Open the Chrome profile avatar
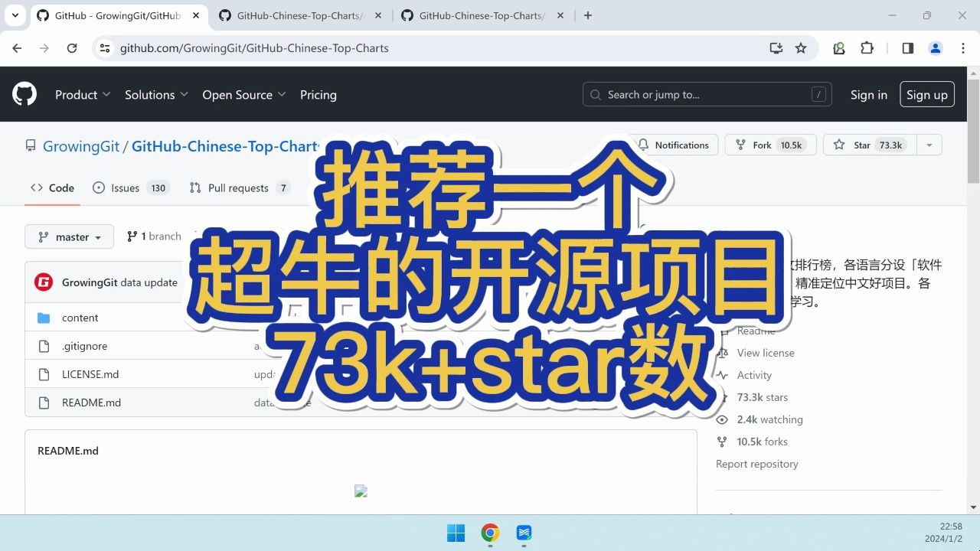 click(x=936, y=47)
